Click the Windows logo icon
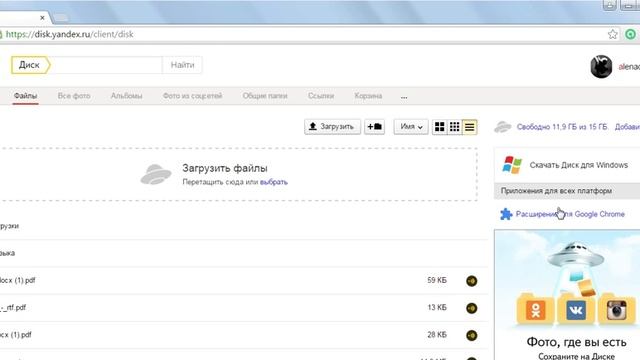 coord(512,165)
